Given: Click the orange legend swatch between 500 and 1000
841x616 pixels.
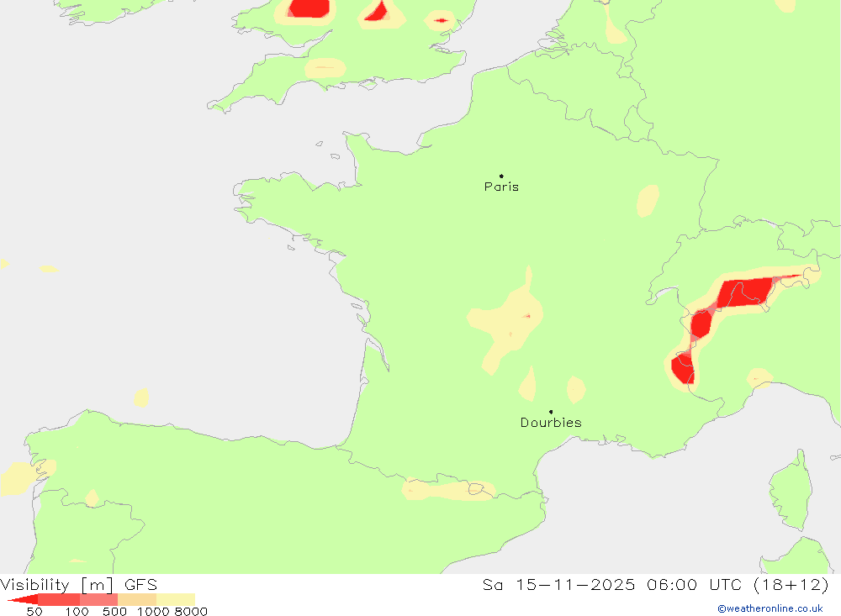Looking at the screenshot, I should pyautogui.click(x=137, y=599).
